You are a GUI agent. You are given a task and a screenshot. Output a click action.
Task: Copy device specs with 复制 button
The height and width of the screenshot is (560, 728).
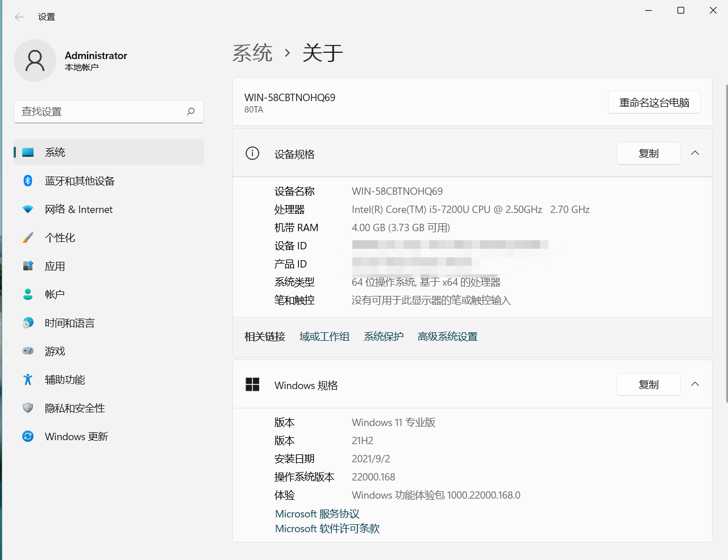pyautogui.click(x=648, y=153)
